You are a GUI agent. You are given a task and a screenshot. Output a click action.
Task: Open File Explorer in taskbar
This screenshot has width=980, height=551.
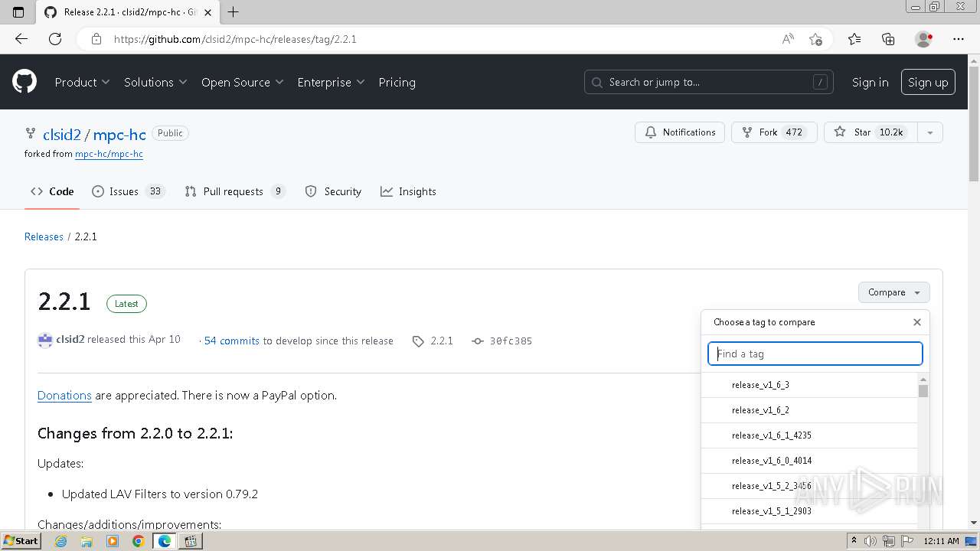coord(87,541)
